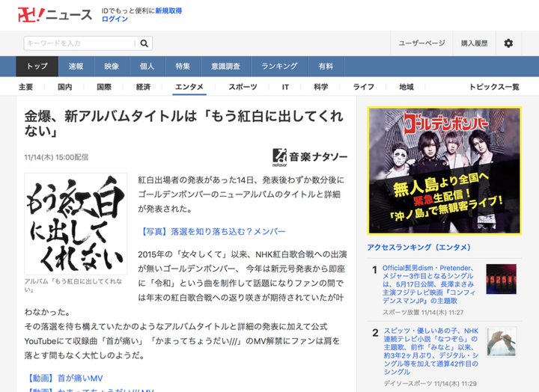The width and height of the screenshot is (539, 392).
Task: Open ranking item 2 スピッツ article
Action: [431, 351]
